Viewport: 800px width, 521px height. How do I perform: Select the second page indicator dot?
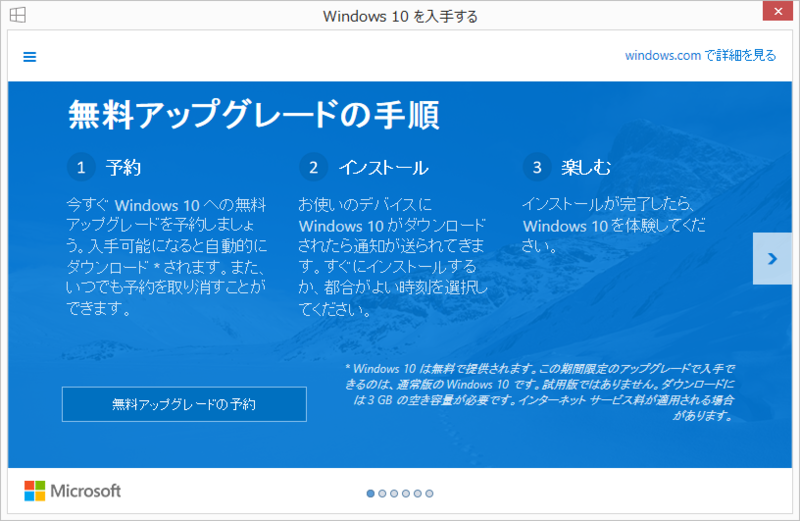[x=382, y=493]
